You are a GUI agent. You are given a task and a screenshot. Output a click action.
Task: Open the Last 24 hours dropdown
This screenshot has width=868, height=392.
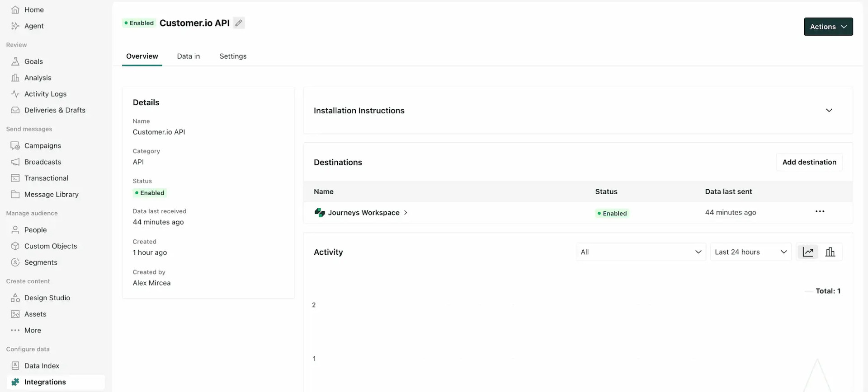(750, 252)
